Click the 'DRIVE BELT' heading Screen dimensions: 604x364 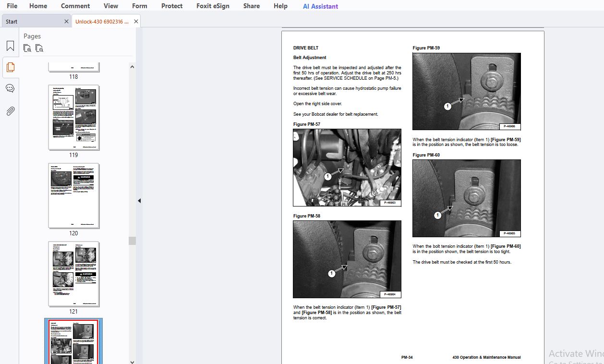point(306,48)
